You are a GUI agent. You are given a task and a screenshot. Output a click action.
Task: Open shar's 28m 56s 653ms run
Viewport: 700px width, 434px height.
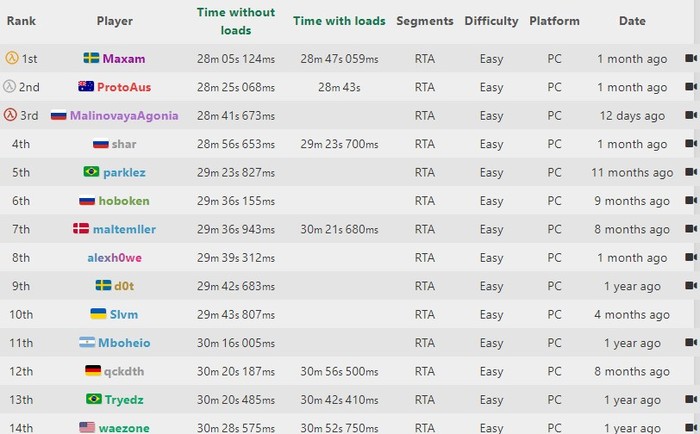tap(235, 144)
